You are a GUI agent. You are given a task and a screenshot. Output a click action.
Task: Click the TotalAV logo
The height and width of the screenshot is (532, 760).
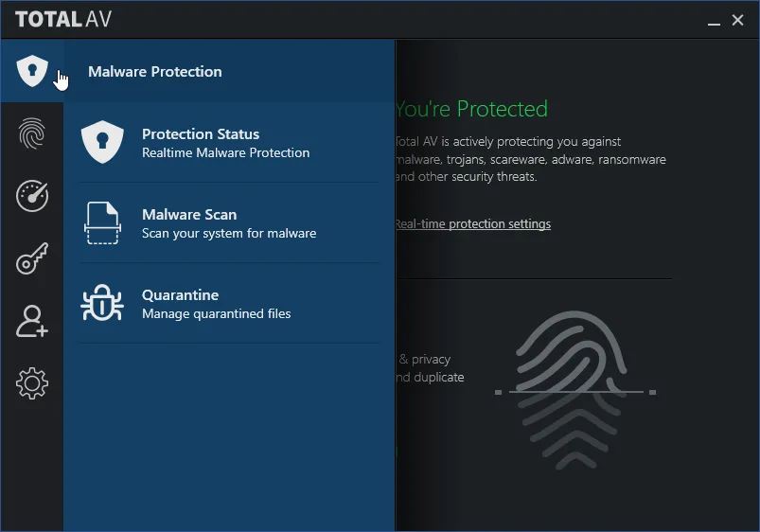(x=63, y=19)
